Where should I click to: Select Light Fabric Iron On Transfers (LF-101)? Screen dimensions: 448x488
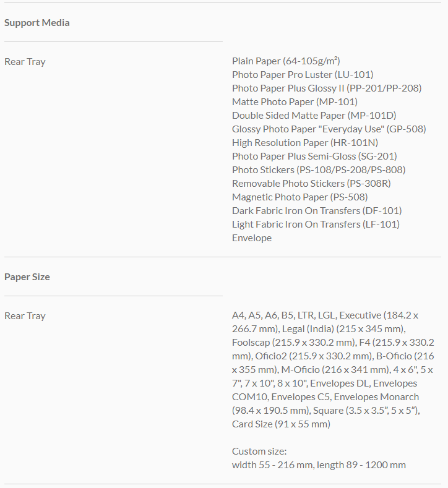point(316,225)
